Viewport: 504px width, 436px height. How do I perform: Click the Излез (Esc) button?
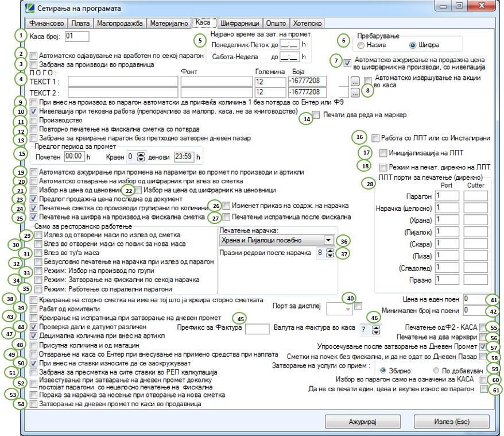click(x=452, y=422)
